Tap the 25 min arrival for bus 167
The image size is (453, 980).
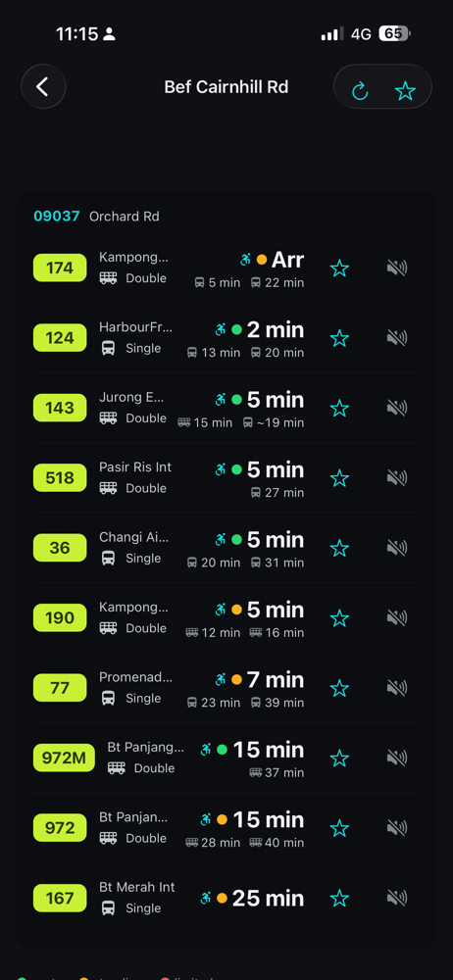click(268, 898)
